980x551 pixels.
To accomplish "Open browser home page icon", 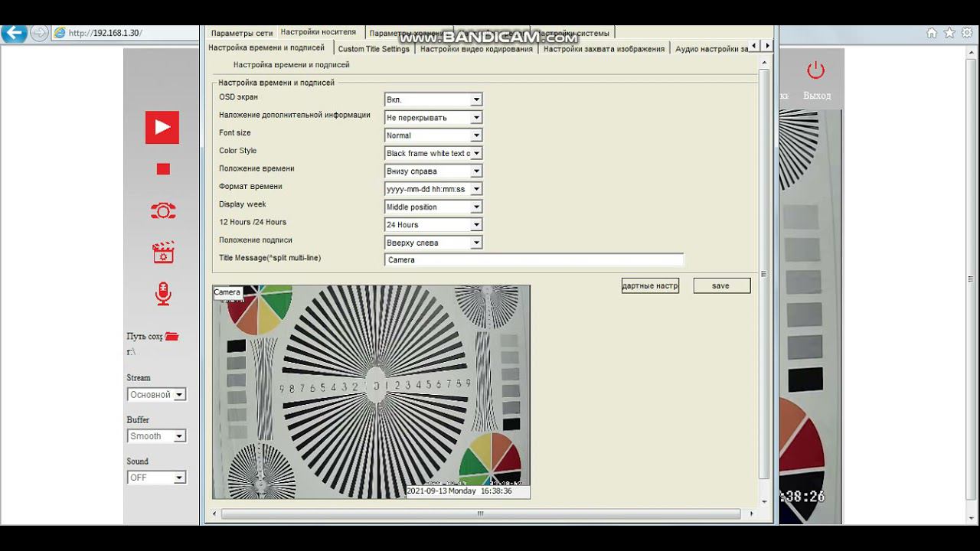I will (x=932, y=33).
